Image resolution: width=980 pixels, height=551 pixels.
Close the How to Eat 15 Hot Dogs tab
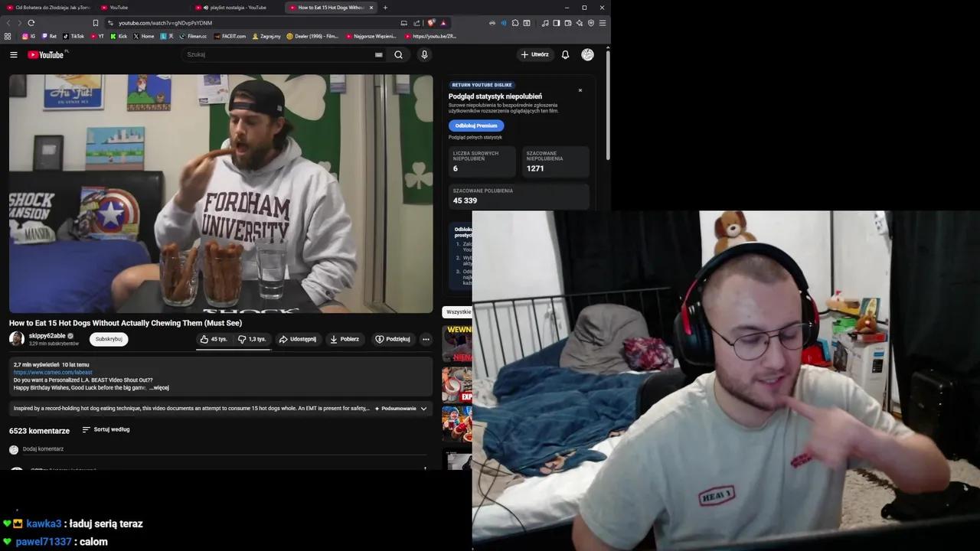click(371, 8)
